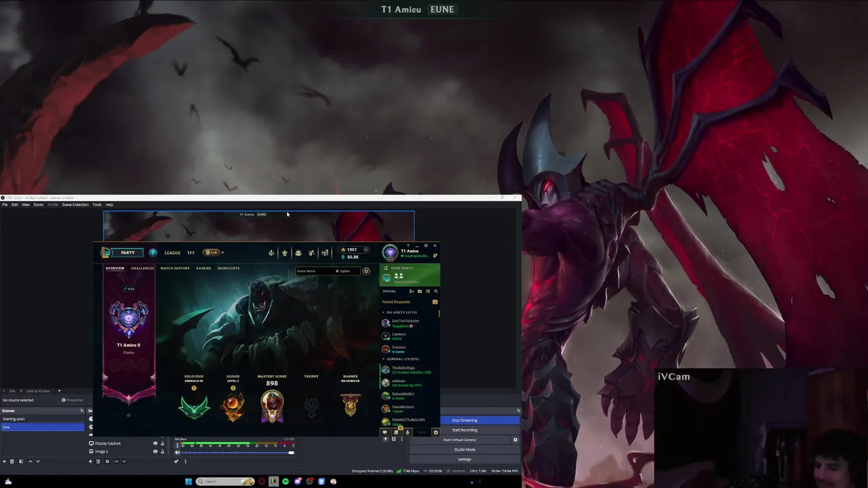The width and height of the screenshot is (868, 488).
Task: Click the round search button beside Tagline
Action: [x=366, y=271]
